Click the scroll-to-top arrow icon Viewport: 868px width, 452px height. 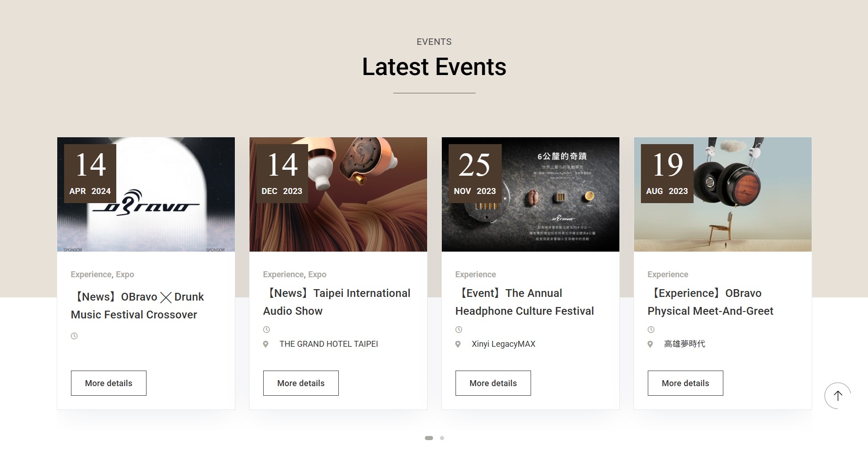(x=837, y=395)
